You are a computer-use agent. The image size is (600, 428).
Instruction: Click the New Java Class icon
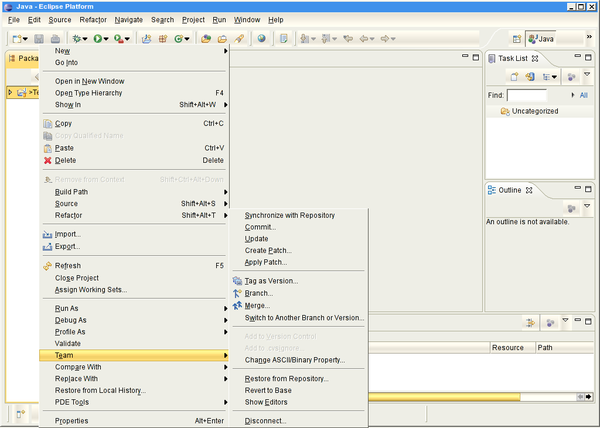pos(178,39)
